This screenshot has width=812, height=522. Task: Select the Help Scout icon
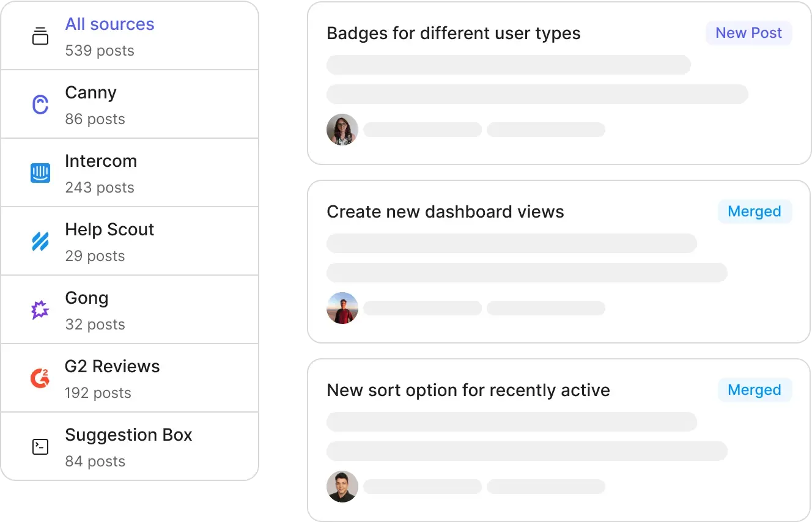tap(40, 241)
